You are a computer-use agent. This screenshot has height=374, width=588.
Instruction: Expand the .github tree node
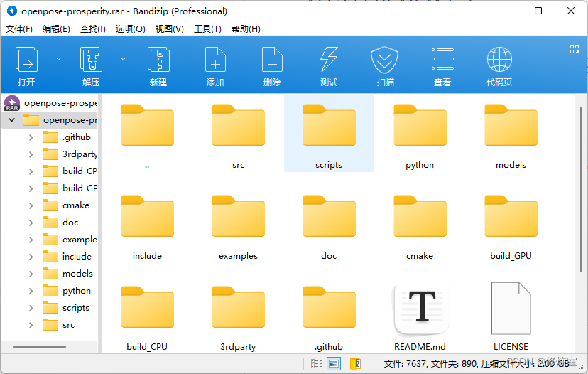coord(31,137)
